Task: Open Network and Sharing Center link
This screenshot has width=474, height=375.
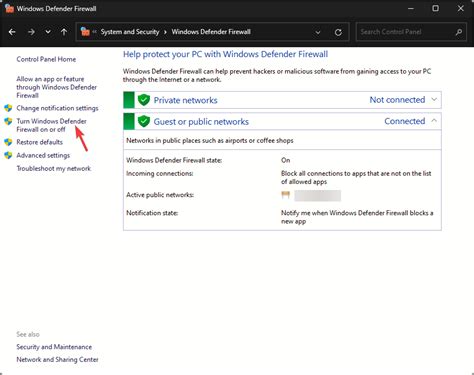Action: coord(57,360)
